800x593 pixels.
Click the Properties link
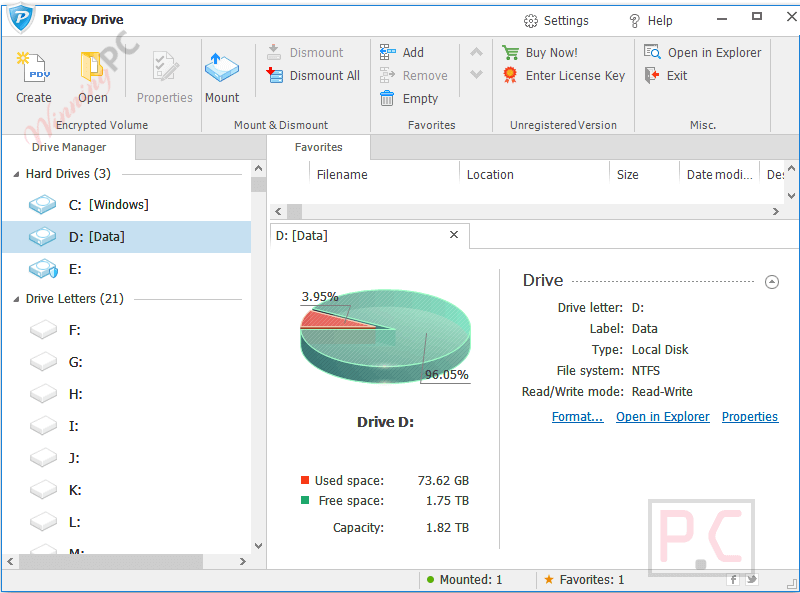[x=749, y=417]
